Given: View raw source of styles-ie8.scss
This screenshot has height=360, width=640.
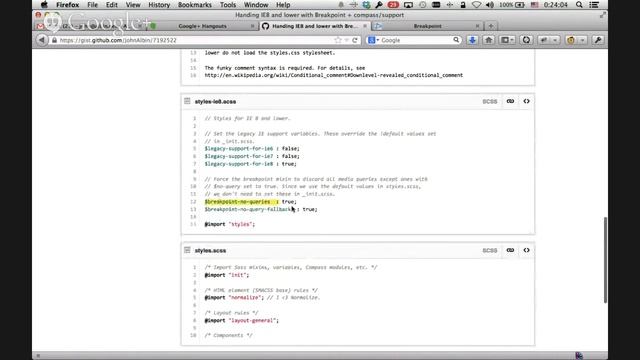Looking at the screenshot, I should (x=527, y=101).
